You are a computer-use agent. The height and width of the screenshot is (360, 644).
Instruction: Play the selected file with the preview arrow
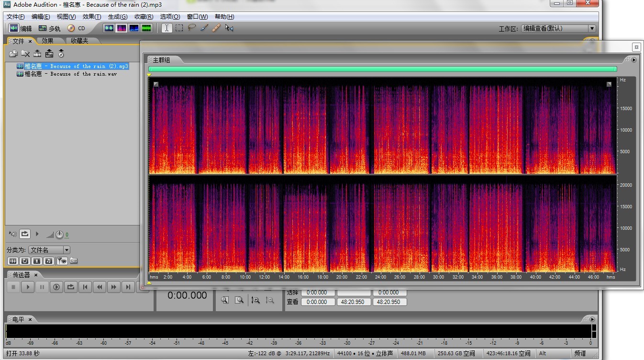click(x=37, y=234)
